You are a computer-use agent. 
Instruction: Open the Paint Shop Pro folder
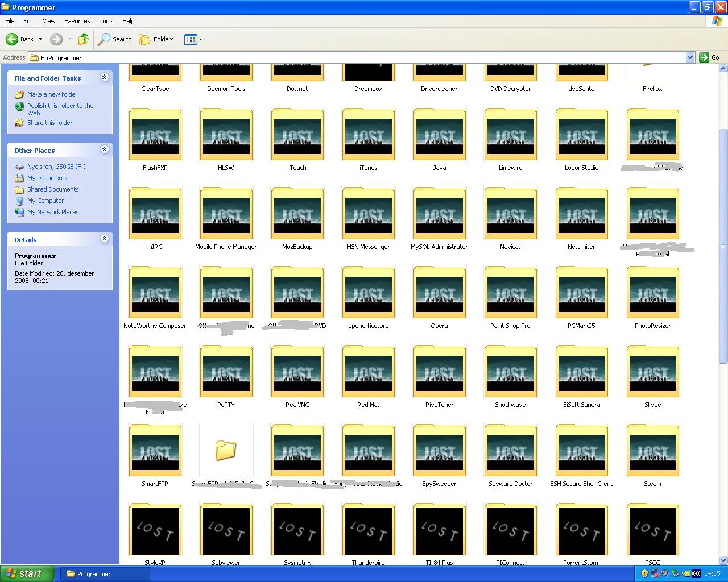(x=510, y=292)
